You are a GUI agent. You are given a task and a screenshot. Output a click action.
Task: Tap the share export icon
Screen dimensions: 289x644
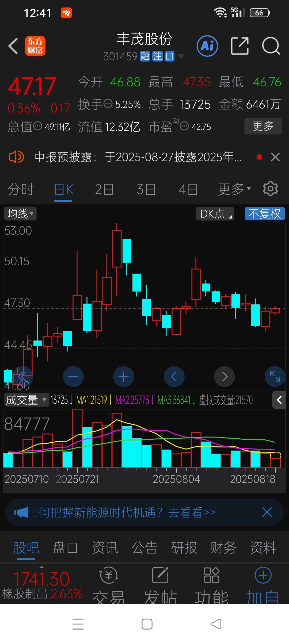pos(240,46)
